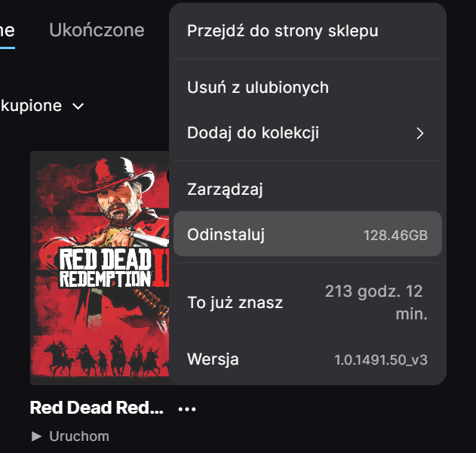This screenshot has height=453, width=476.
Task: Click the play triangle icon next to Uruchom
Action: tap(37, 436)
